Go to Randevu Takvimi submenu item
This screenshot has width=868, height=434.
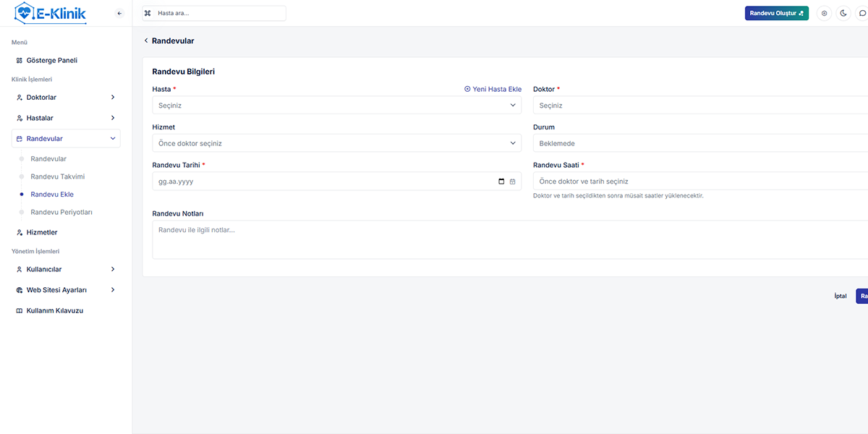(57, 176)
